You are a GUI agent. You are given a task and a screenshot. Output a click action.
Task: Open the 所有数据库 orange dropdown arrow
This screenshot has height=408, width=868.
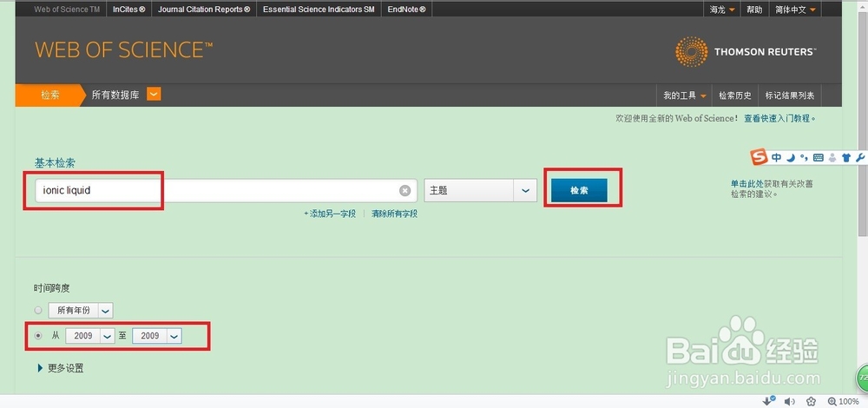point(154,95)
